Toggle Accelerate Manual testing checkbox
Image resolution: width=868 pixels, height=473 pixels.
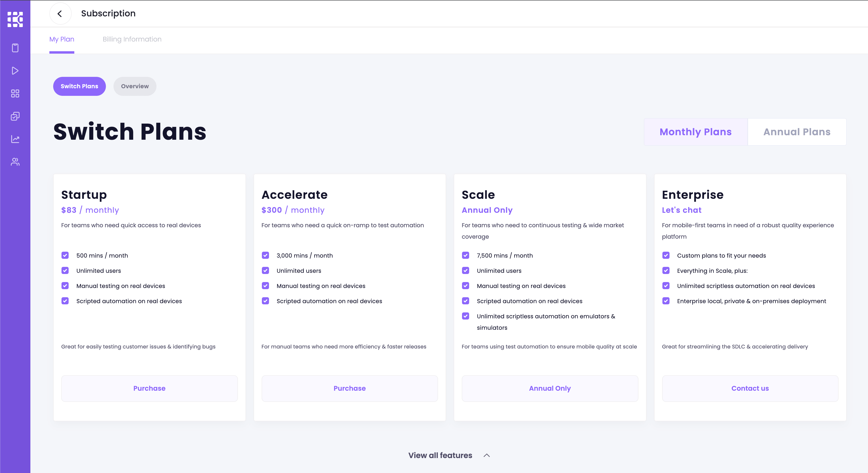[265, 286]
